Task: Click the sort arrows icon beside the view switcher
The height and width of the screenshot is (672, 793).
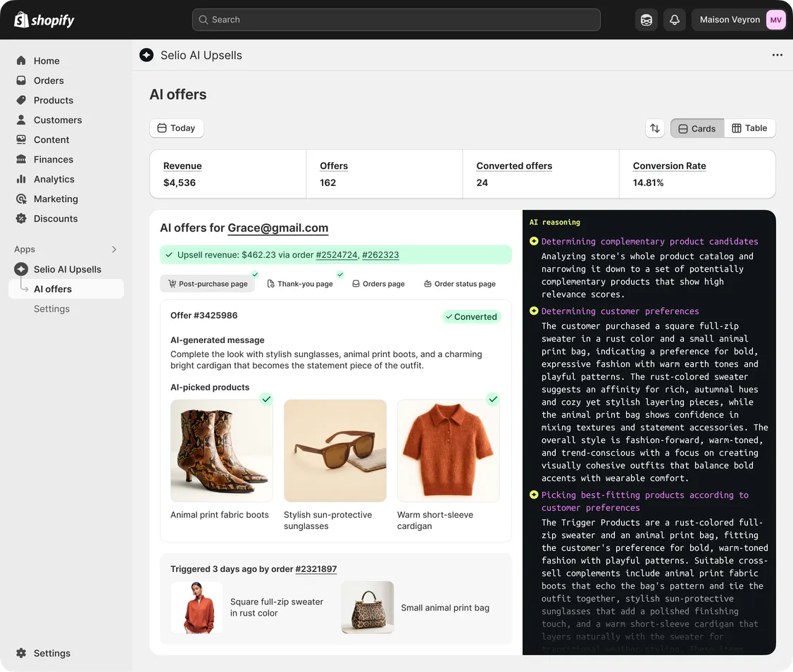Action: (654, 128)
